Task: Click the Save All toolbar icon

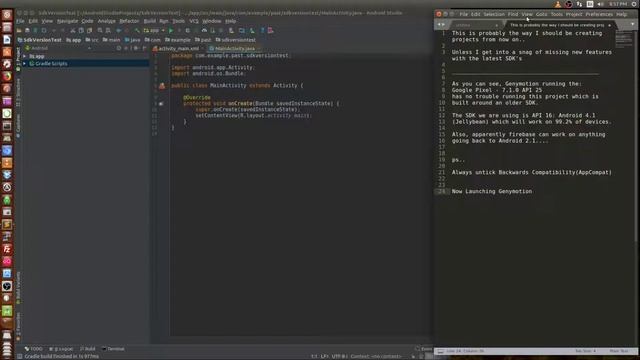Action: (x=27, y=31)
